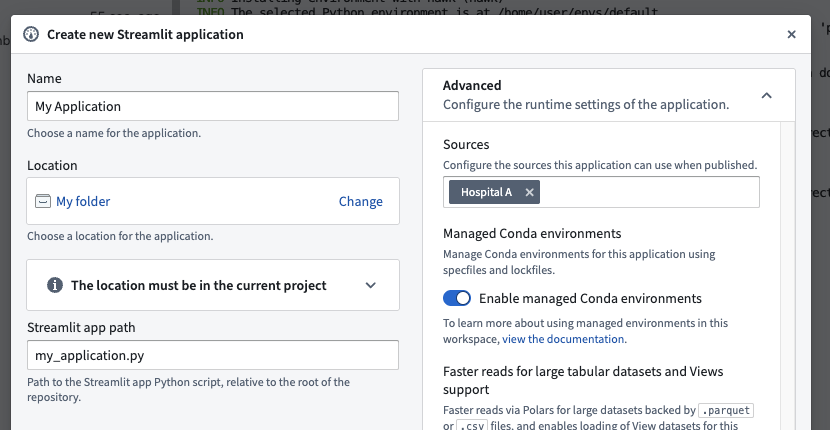Click the Faster reads for large tabular datasets heading
Image resolution: width=830 pixels, height=430 pixels.
(583, 380)
